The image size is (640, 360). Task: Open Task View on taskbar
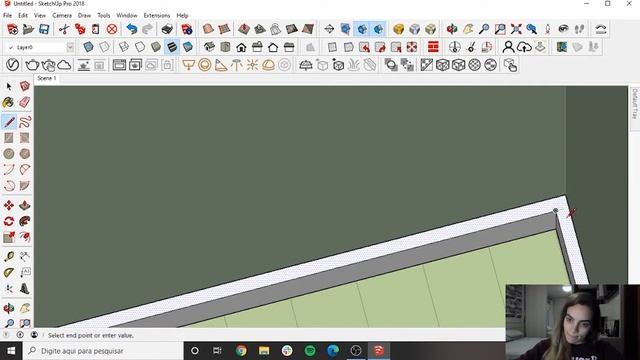[217, 351]
